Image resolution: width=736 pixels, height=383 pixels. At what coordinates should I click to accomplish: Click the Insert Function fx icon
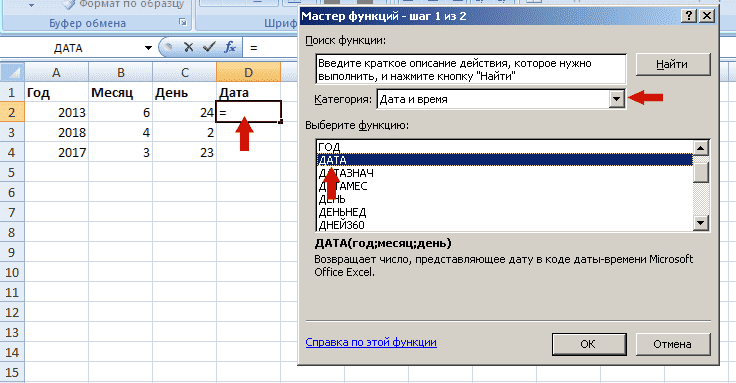pyautogui.click(x=230, y=47)
